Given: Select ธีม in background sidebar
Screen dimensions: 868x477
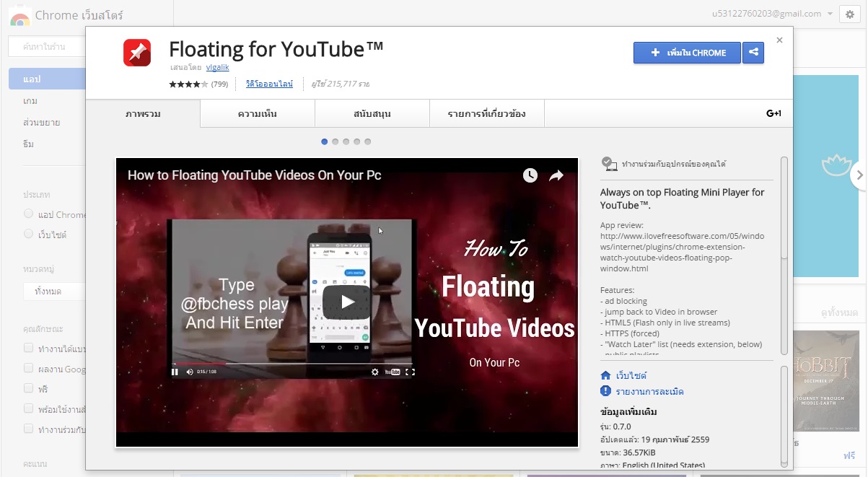Looking at the screenshot, I should 29,144.
